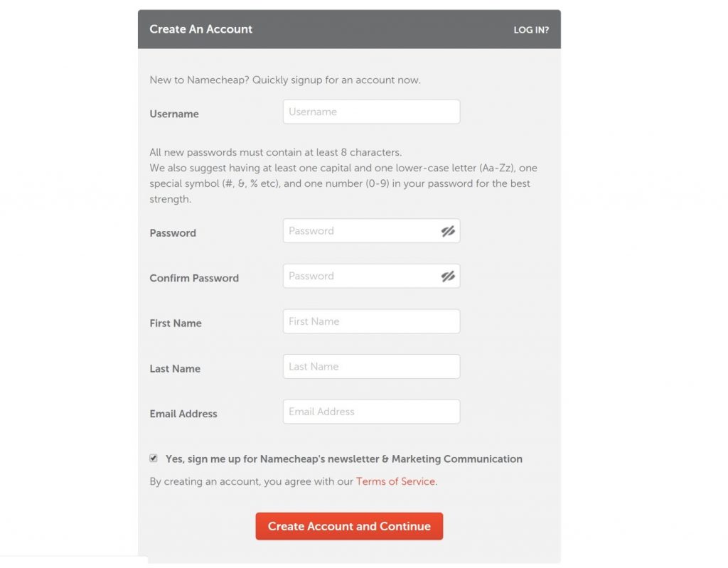The height and width of the screenshot is (568, 728).
Task: Focus the Email Address input field
Action: (371, 412)
